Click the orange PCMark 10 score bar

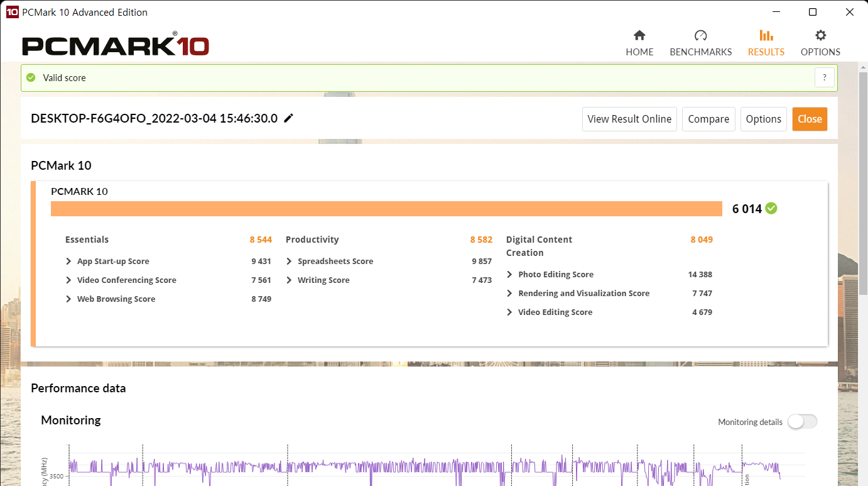386,209
